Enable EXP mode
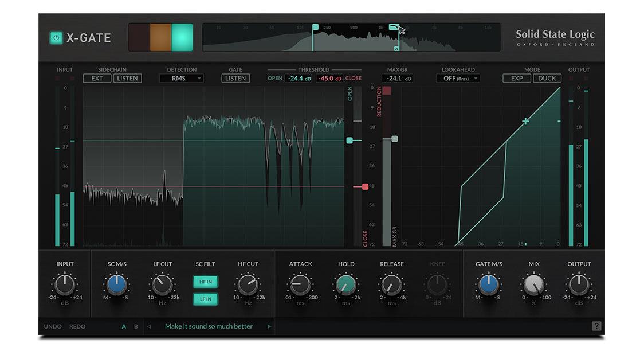Viewport: 644px width, 351px height. tap(517, 78)
